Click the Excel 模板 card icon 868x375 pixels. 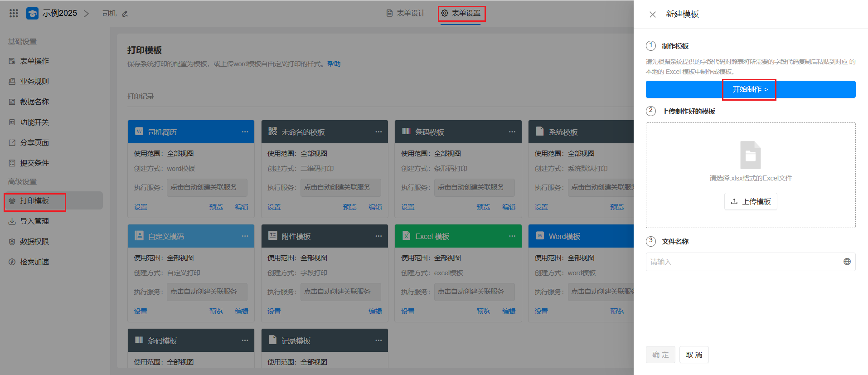pos(406,236)
